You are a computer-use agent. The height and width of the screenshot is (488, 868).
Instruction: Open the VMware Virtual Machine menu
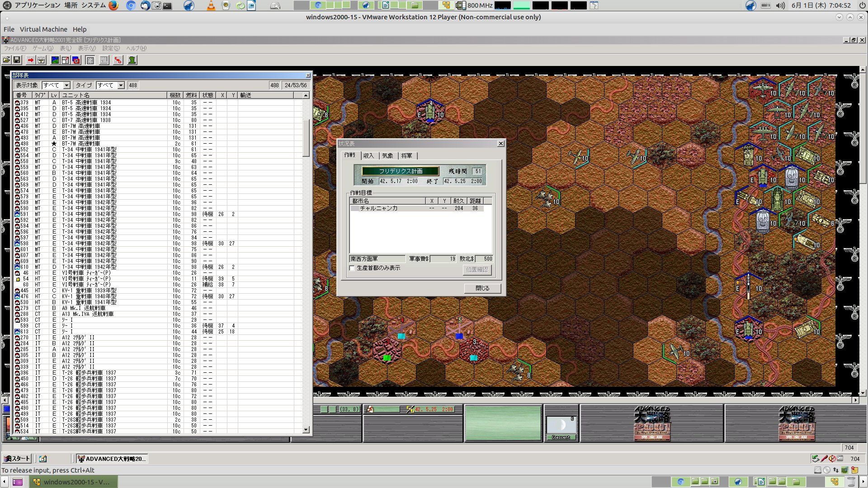pos(43,29)
